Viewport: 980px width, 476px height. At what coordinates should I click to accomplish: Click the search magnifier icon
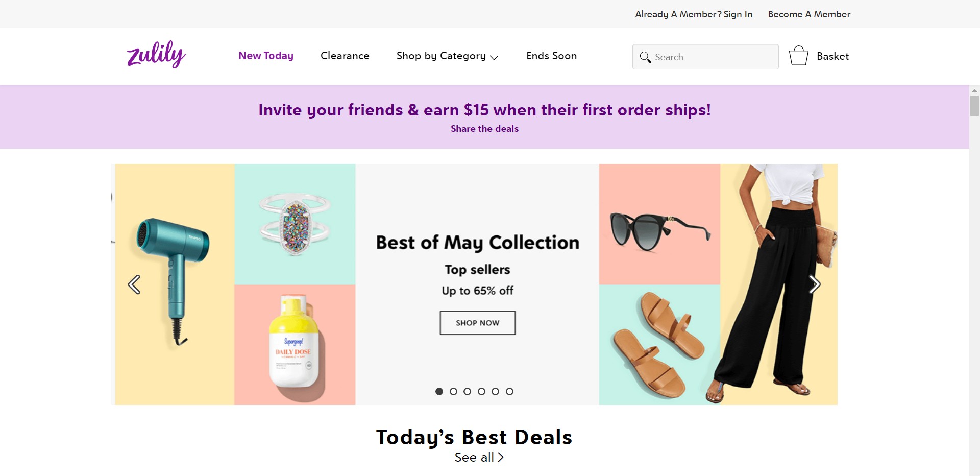tap(645, 57)
